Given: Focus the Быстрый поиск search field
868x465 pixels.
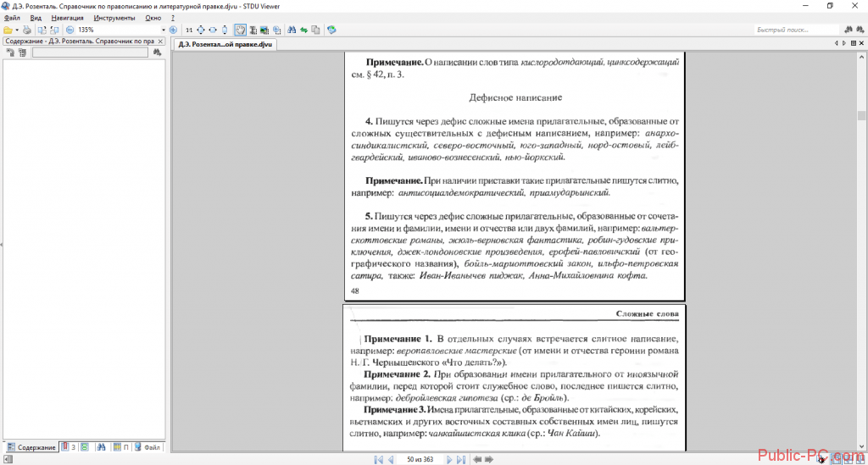Looking at the screenshot, I should (797, 30).
